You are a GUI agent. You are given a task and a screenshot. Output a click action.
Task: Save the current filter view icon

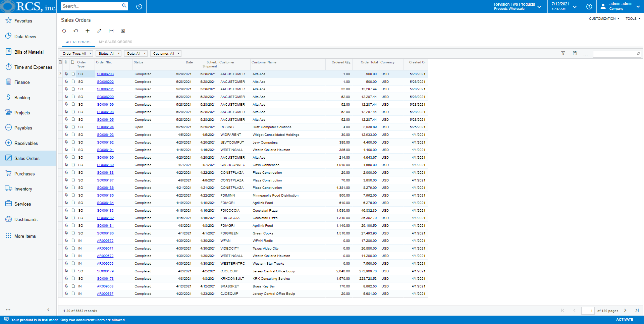(x=575, y=53)
